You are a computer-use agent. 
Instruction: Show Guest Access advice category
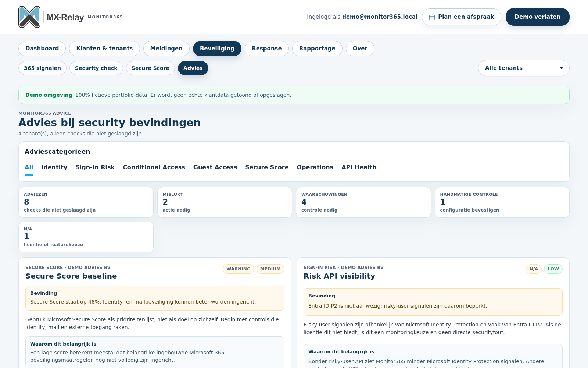coord(215,167)
